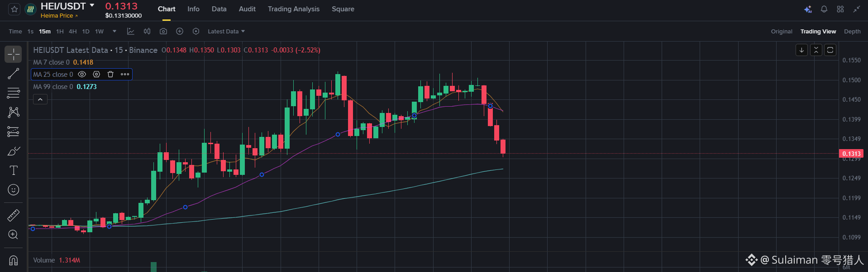Select the text annotation tool
The height and width of the screenshot is (272, 868).
tap(14, 170)
